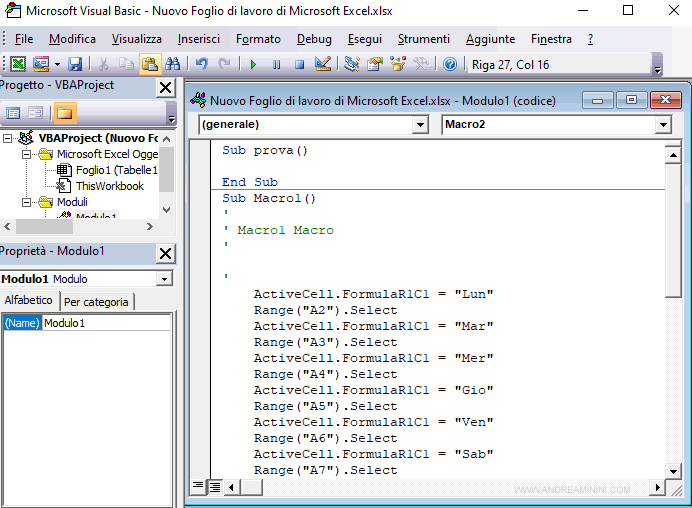Open the Modulo1 Modulo object dropdown
The image size is (692, 508).
click(164, 279)
